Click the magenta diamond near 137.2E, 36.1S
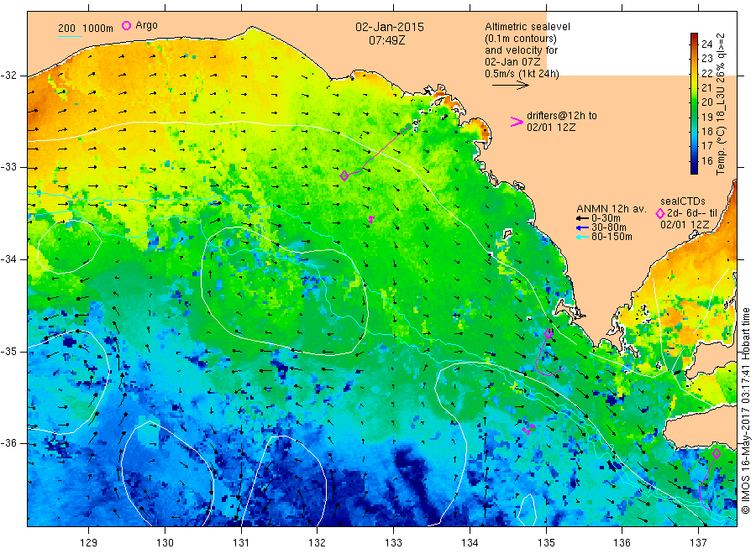Screen dimensions: 756x554 (x=717, y=453)
